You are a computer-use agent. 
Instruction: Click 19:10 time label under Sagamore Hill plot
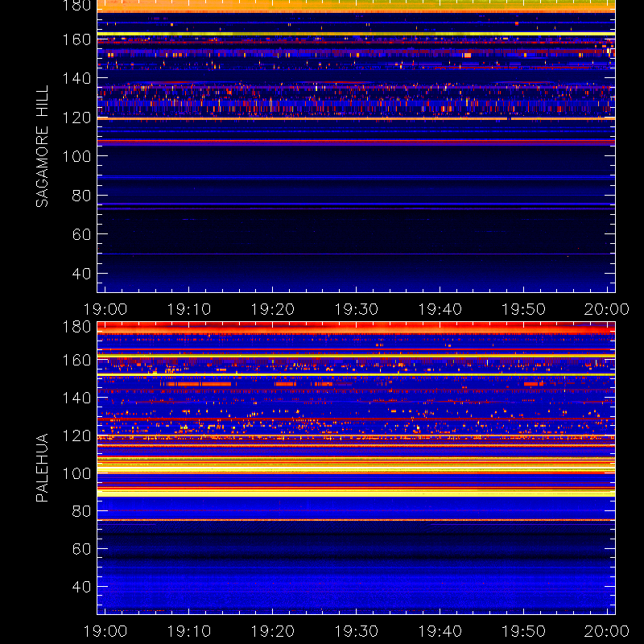pos(188,309)
